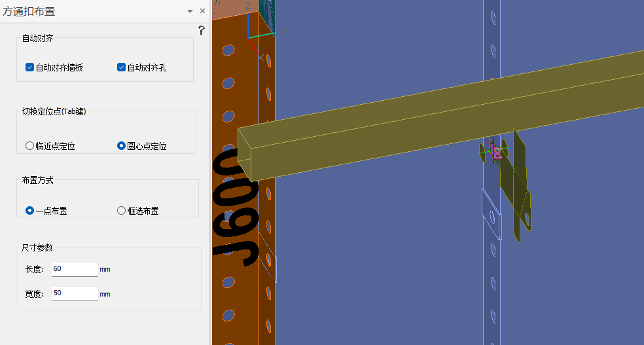Click the 自动对齐 group label
This screenshot has height=345, width=644.
(37, 38)
